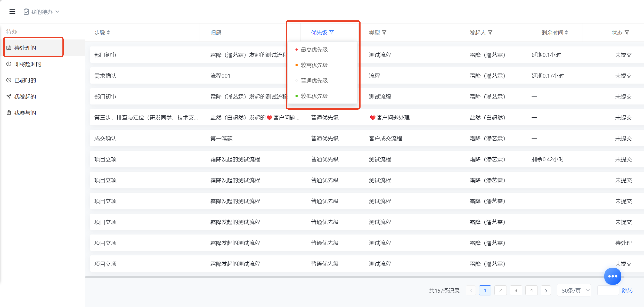The height and width of the screenshot is (307, 644).
Task: Click the orange dot of 较高优先级
Action: 297,65
